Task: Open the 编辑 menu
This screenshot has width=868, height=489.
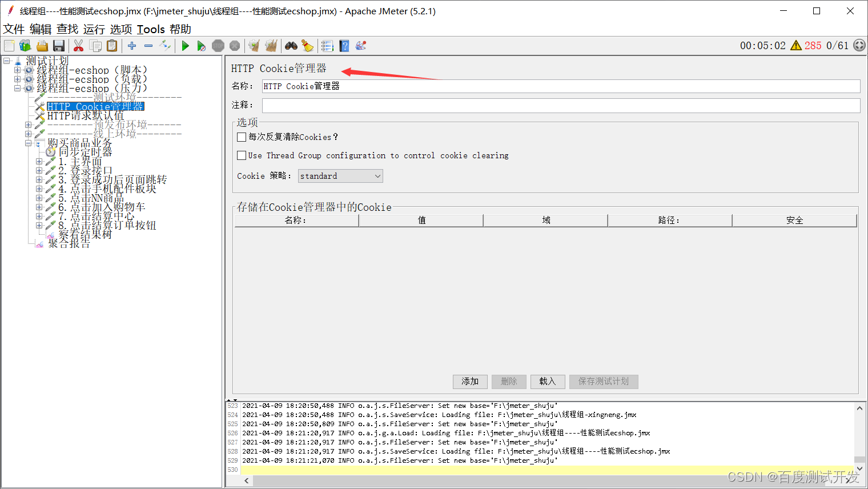Action: point(41,29)
